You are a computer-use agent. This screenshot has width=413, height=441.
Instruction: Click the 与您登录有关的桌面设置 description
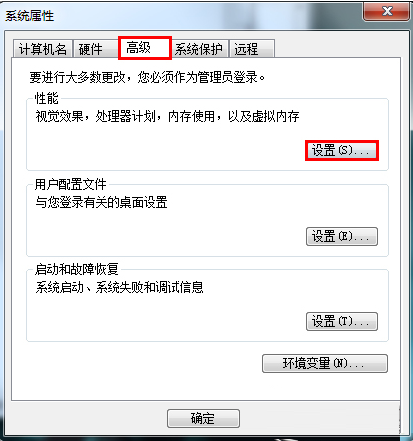pyautogui.click(x=101, y=202)
